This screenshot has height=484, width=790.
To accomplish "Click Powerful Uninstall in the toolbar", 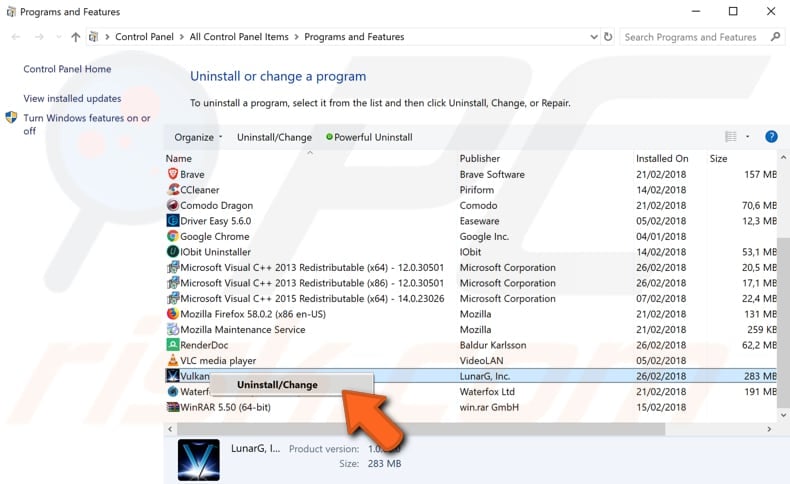I will [x=369, y=137].
